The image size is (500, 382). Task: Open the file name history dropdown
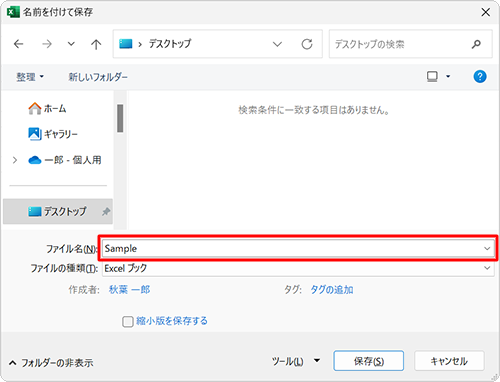coord(487,248)
